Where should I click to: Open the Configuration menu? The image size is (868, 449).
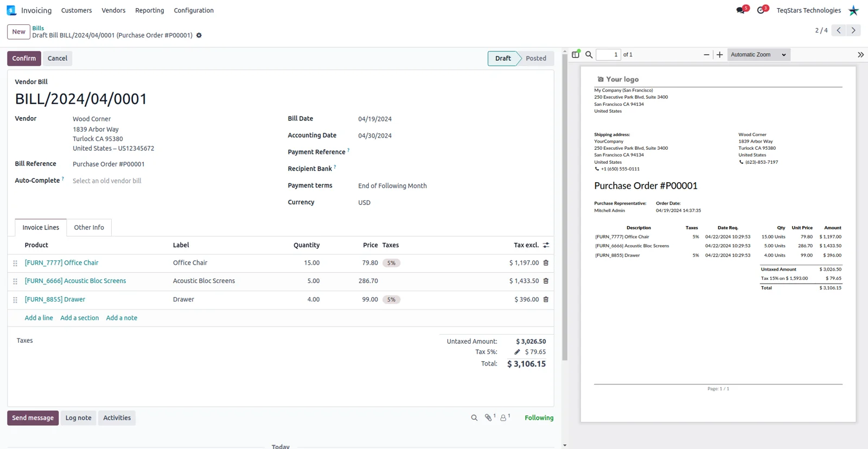click(x=194, y=10)
